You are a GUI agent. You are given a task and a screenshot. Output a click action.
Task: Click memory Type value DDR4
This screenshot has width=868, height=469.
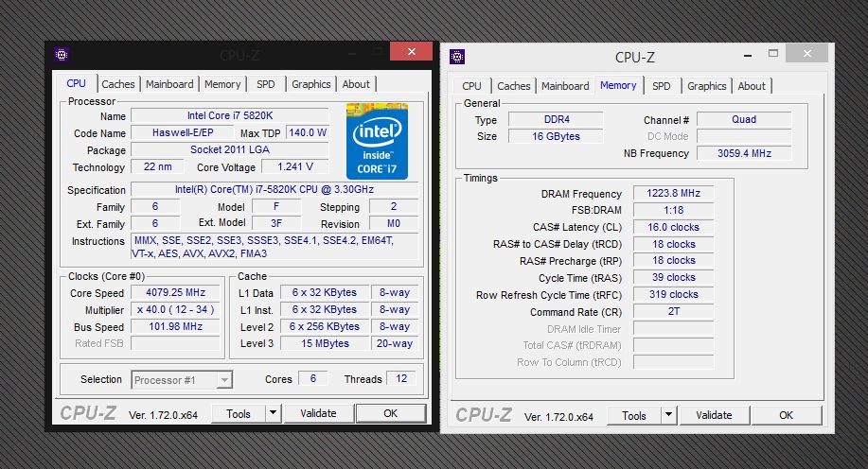557,119
